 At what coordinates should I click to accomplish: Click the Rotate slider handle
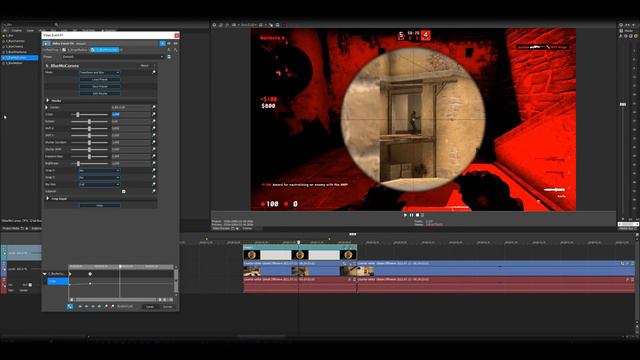[89, 121]
